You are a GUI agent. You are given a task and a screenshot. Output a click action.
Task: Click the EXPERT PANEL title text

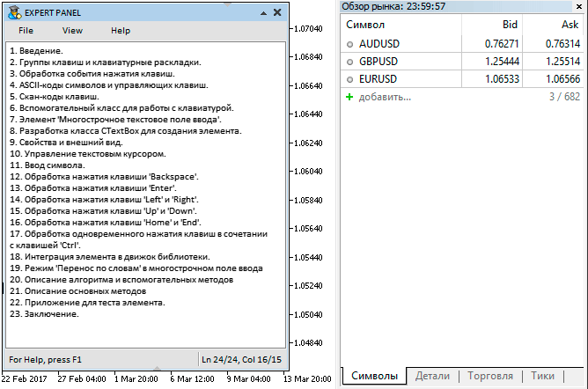pyautogui.click(x=53, y=13)
